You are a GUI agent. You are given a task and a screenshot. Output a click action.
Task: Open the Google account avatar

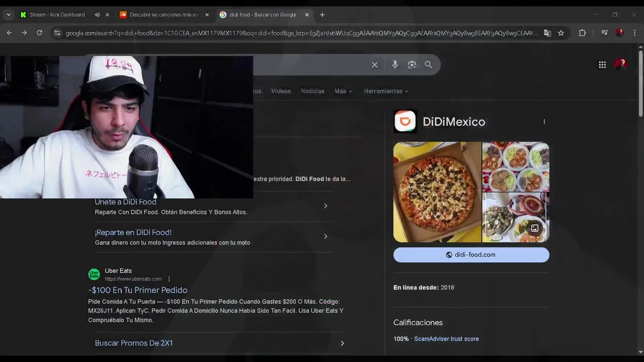[x=620, y=64]
